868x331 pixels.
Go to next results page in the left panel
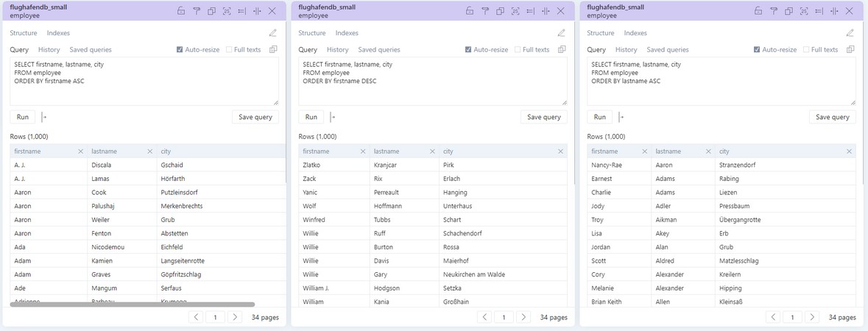coord(234,317)
